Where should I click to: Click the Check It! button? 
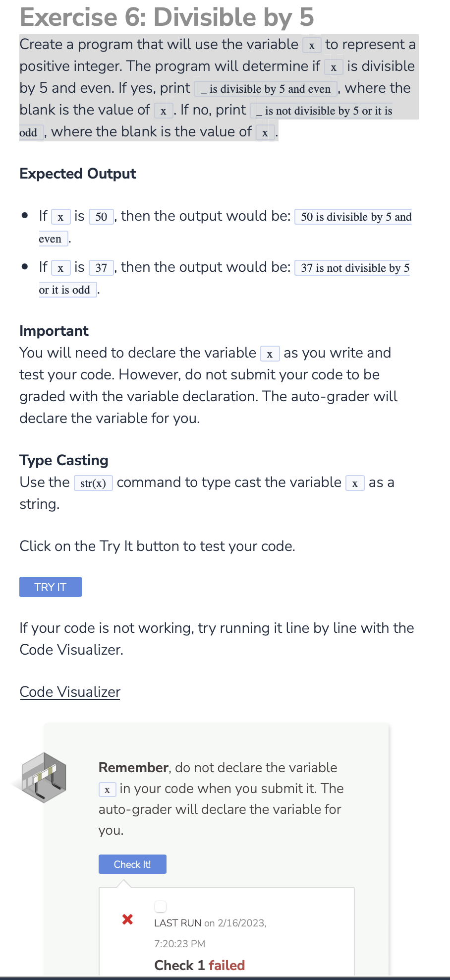(132, 864)
